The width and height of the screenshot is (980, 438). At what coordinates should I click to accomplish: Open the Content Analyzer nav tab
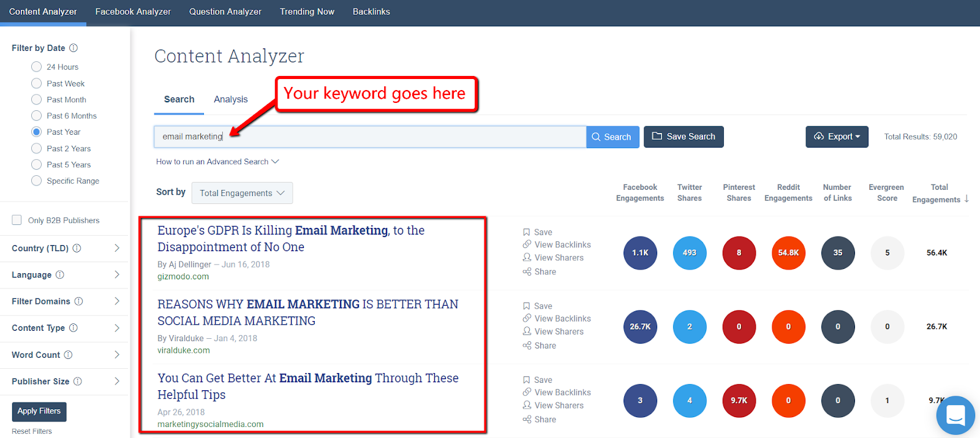(43, 12)
